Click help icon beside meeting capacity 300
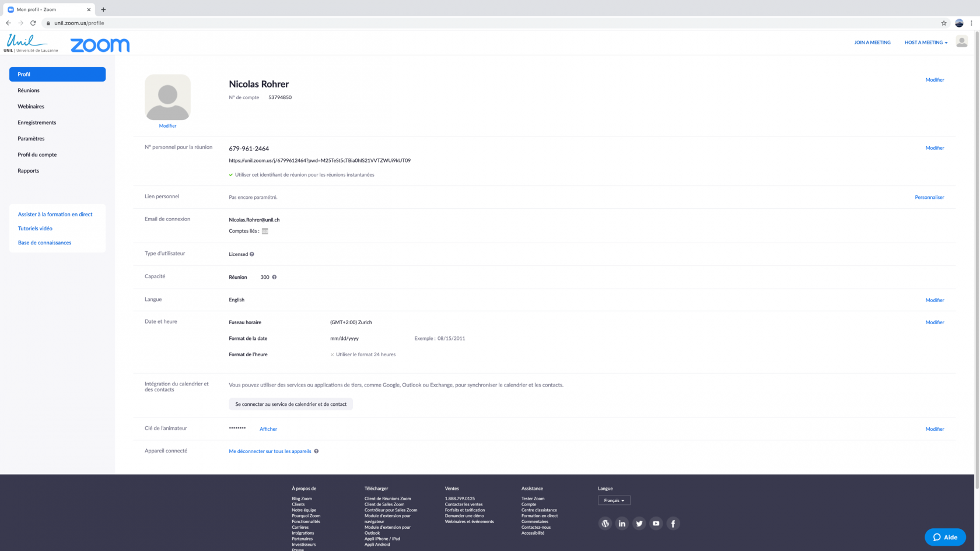This screenshot has width=980, height=551. tap(274, 277)
